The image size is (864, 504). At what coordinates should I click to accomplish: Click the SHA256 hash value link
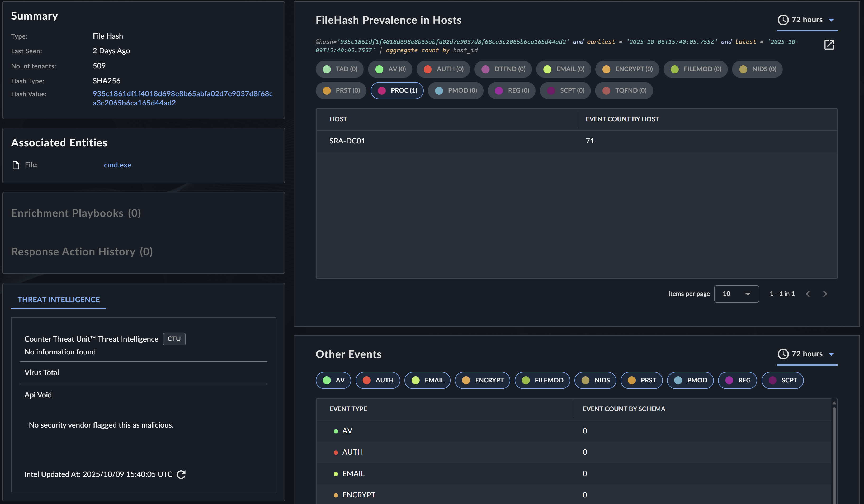(x=182, y=98)
